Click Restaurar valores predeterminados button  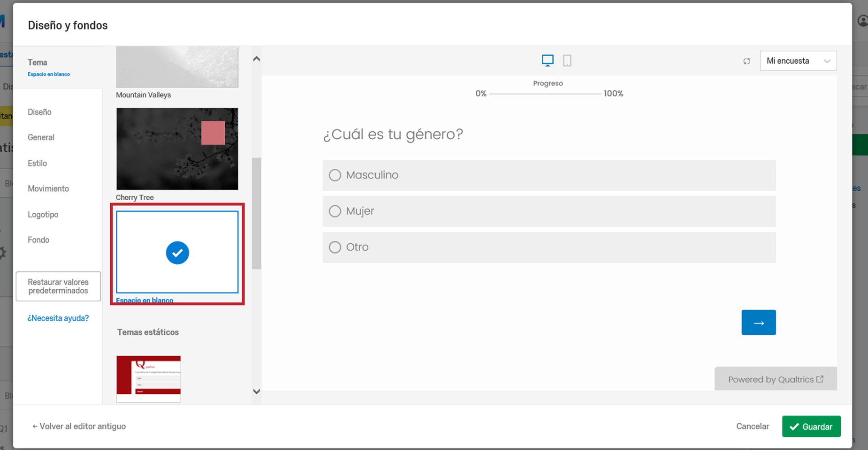click(58, 286)
